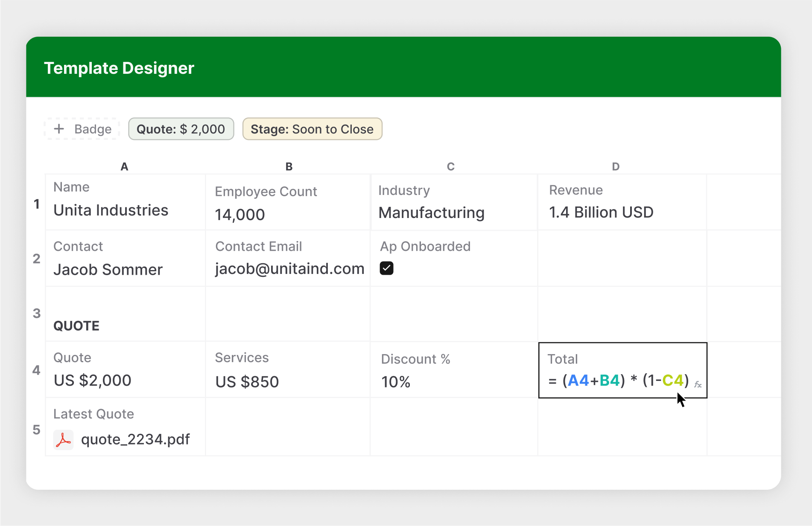Toggle the Ap Onboarded checkbox
This screenshot has height=526, width=812.
point(386,268)
